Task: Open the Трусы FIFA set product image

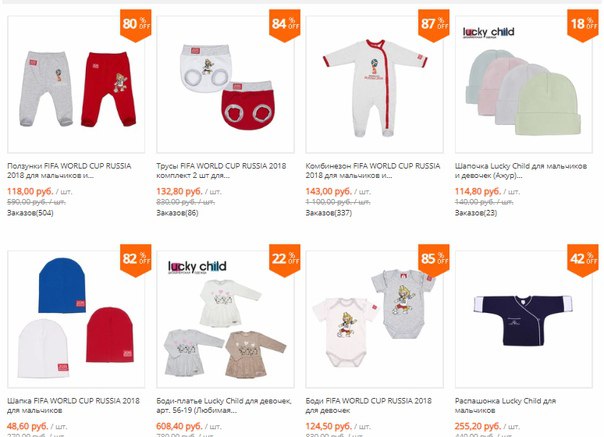Action: coord(225,85)
